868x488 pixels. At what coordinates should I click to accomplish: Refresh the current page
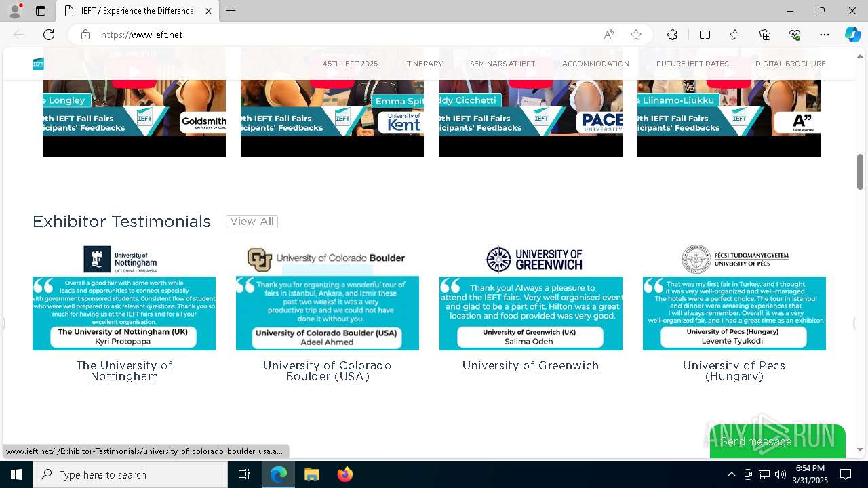pos(49,35)
